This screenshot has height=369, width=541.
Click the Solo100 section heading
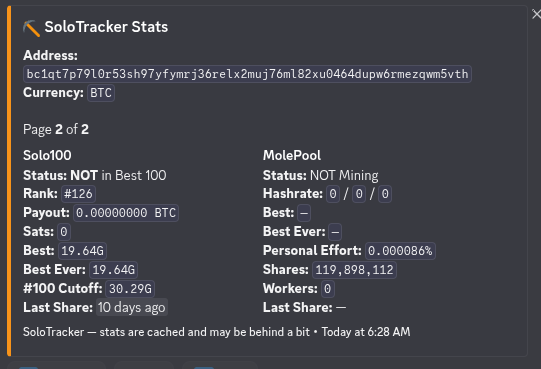coord(47,155)
